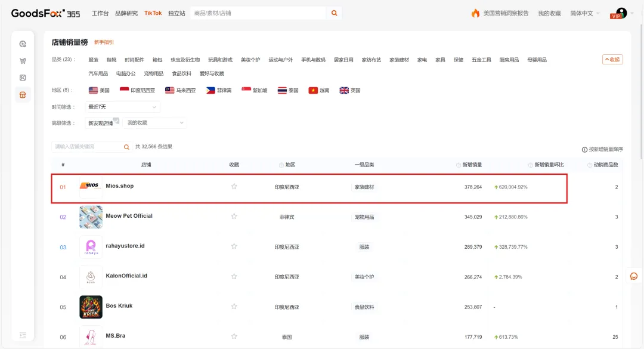
Task: Filter region by 印度尼西亚
Action: pyautogui.click(x=137, y=91)
